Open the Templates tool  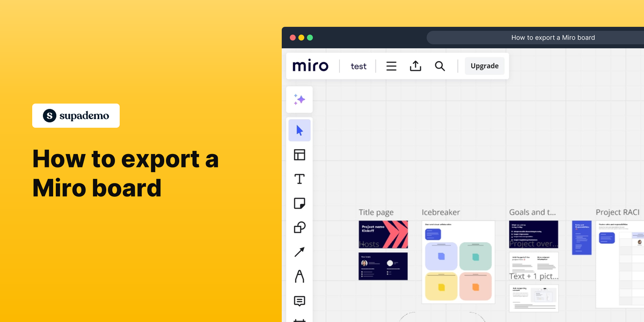(299, 155)
